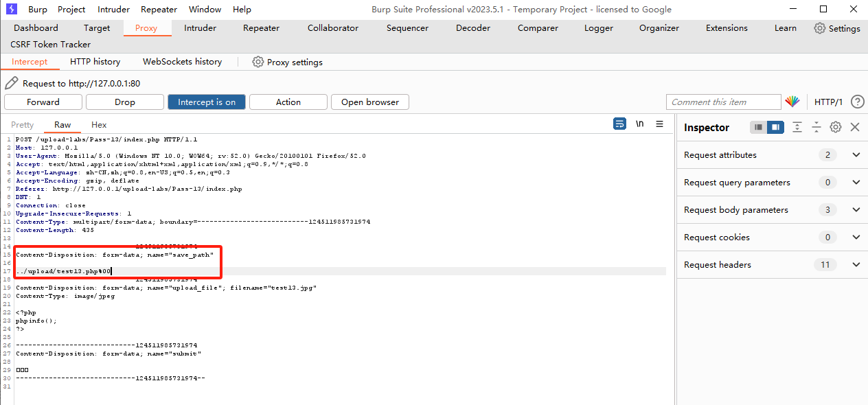Click the phpinfo(); line in request body
The image size is (868, 405).
point(36,321)
